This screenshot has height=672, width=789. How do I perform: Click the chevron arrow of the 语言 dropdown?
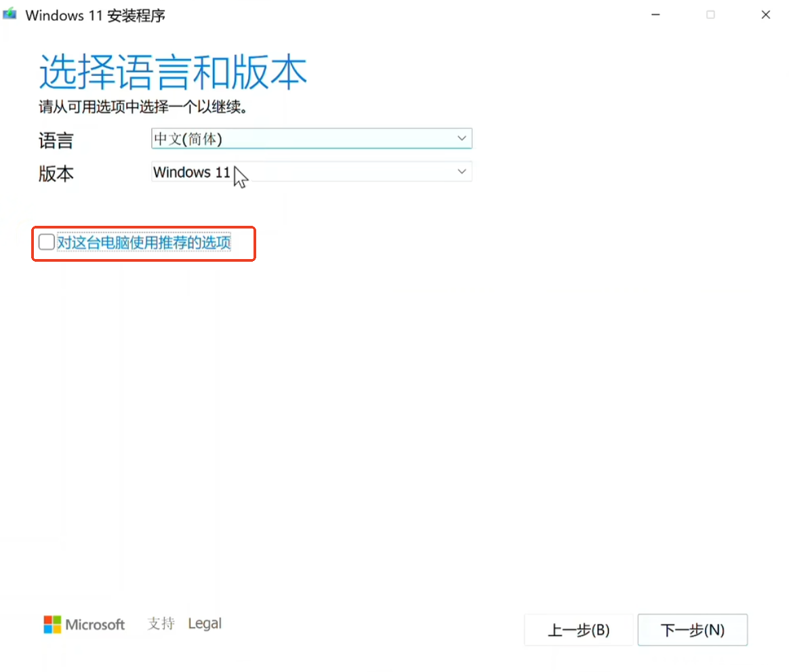pos(462,139)
